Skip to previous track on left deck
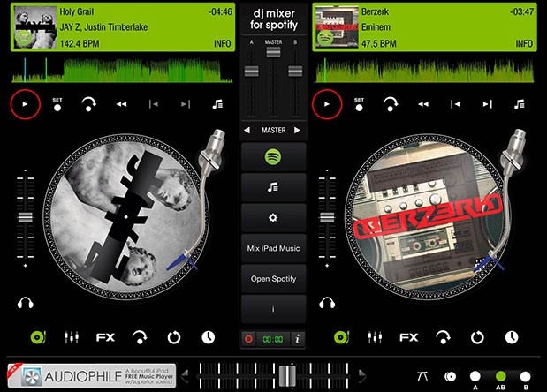The image size is (547, 392). click(x=154, y=104)
